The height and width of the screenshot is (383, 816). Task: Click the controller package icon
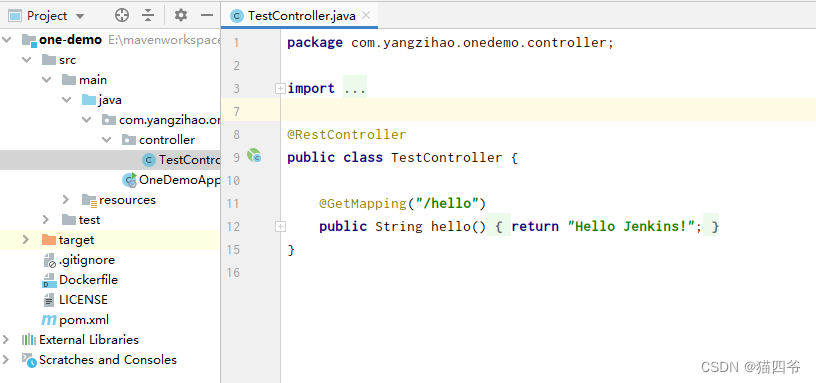[x=129, y=140]
